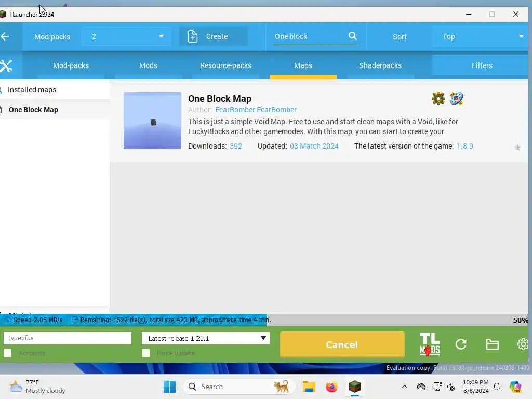Click the search magnifier next to One block

point(353,36)
